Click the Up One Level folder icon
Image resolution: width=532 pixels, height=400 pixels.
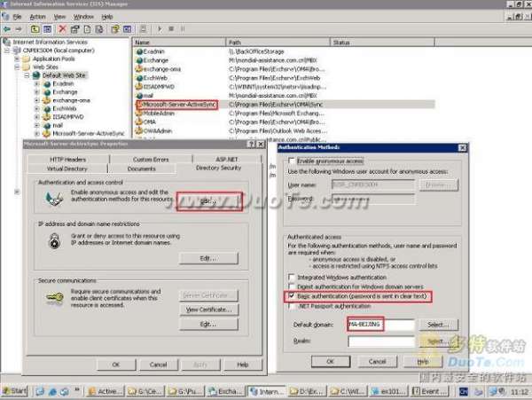35,29
